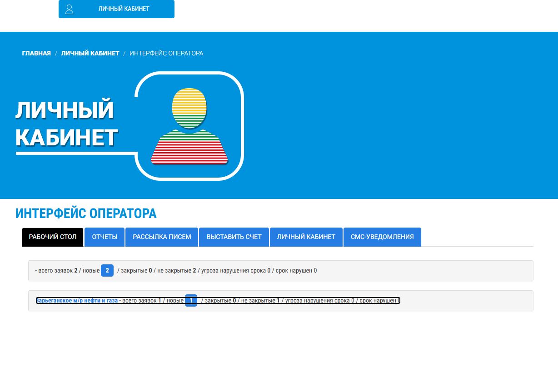Open Варьеганское м/р нефти и газа link

coord(77,301)
